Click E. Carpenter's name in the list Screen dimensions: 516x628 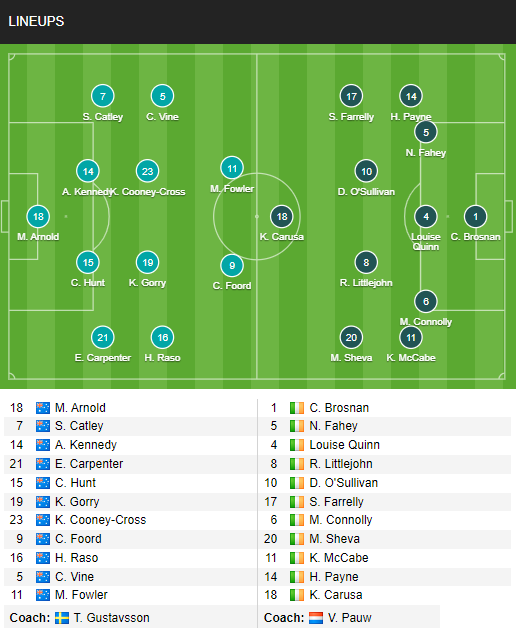89,464
